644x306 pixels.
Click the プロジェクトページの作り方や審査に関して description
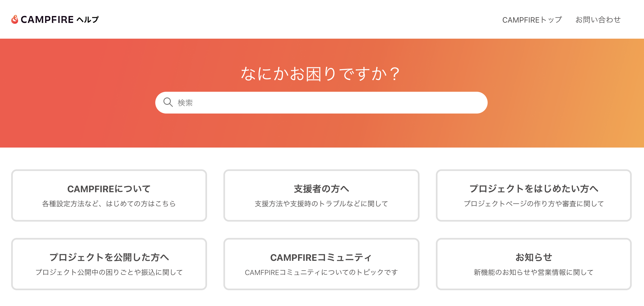[x=534, y=204]
